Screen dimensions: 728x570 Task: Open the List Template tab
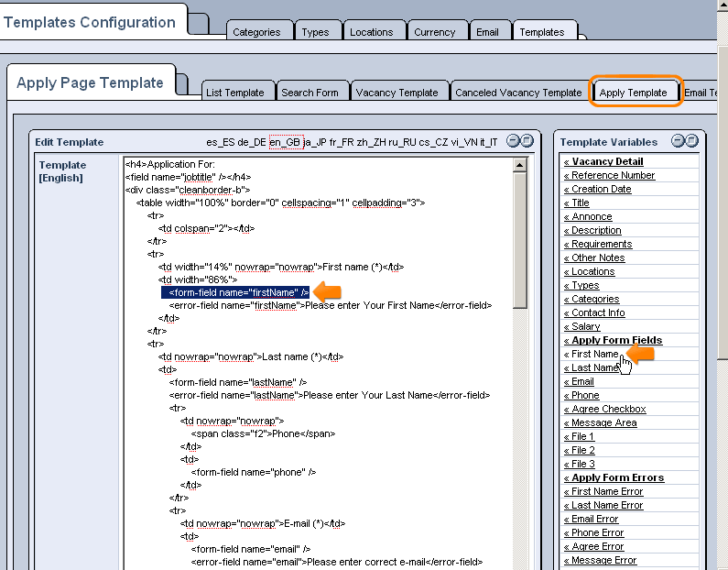[238, 91]
